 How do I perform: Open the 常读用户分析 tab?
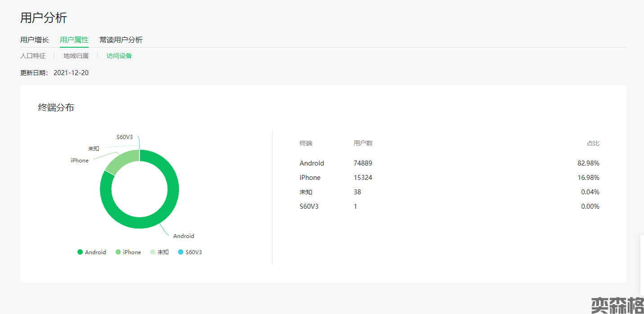(x=121, y=40)
